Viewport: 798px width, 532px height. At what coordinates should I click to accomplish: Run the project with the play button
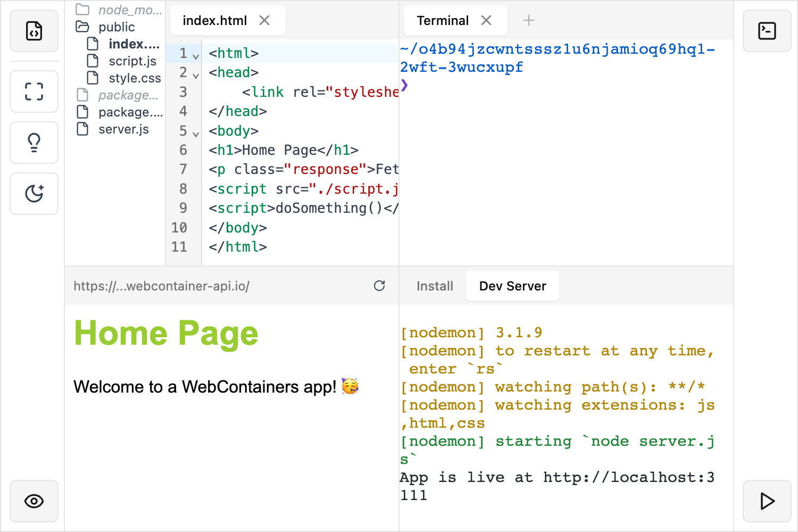tap(767, 501)
